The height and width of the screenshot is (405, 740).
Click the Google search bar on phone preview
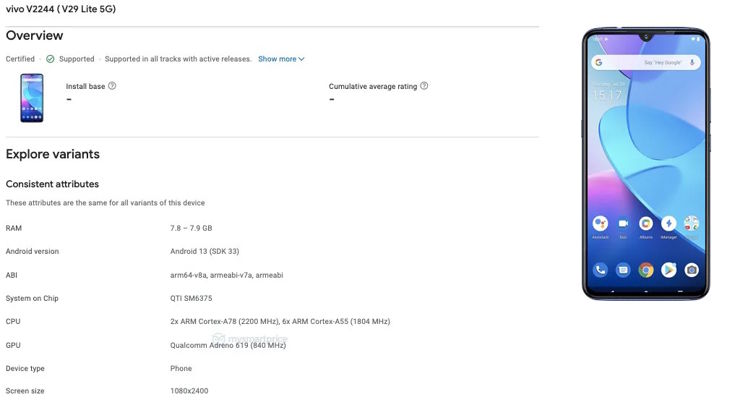click(646, 62)
